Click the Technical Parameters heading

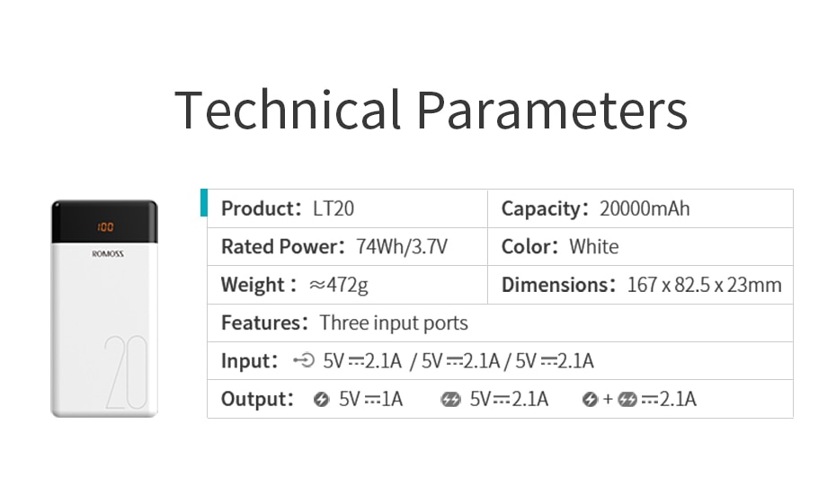click(x=431, y=110)
